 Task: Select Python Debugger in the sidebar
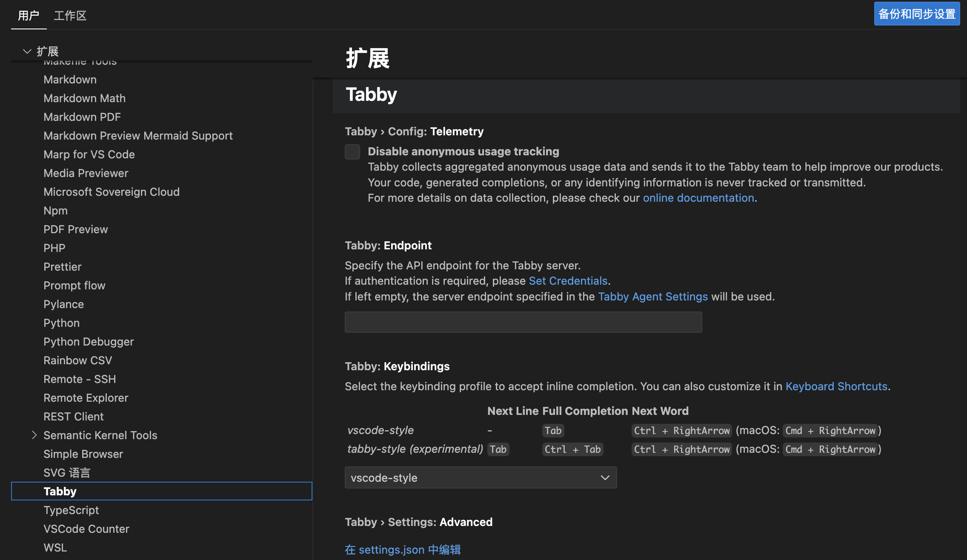coord(89,342)
